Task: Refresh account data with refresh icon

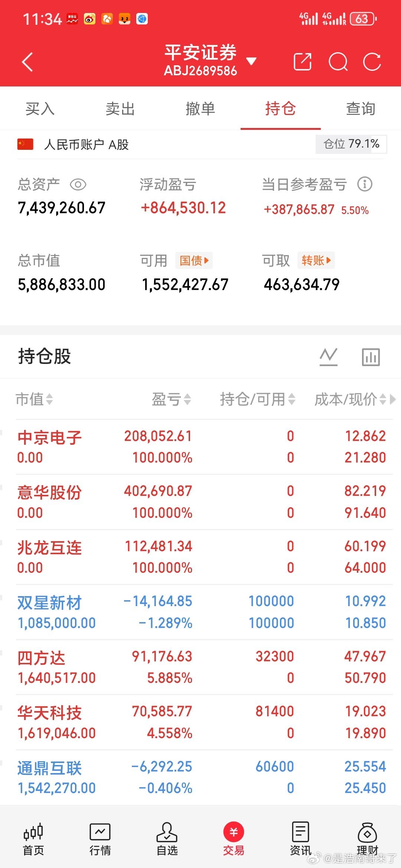Action: 372,62
